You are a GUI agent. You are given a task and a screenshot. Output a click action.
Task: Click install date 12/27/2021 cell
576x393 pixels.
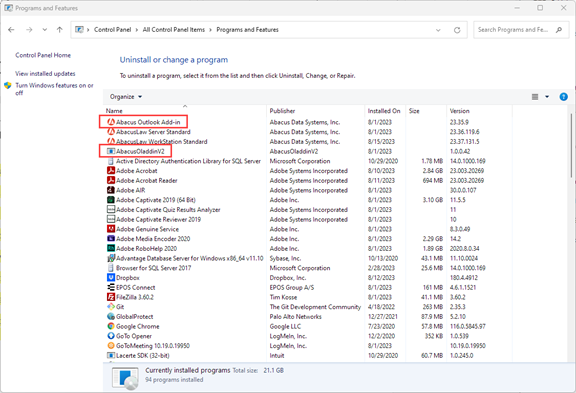click(x=382, y=317)
